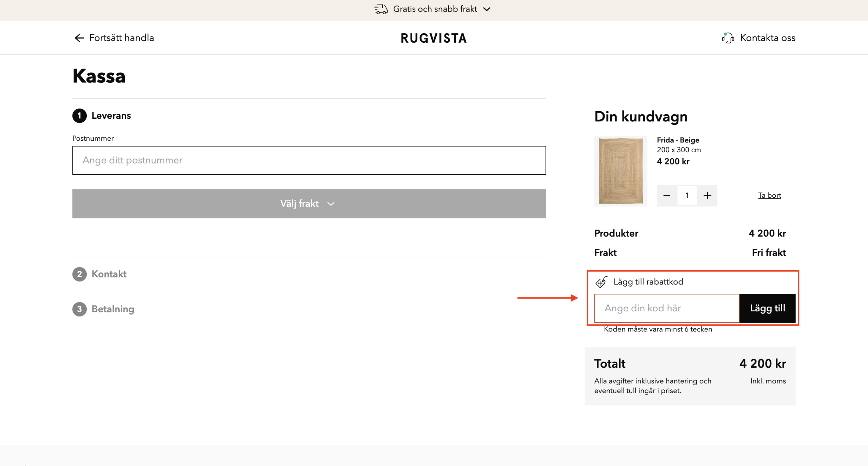Image resolution: width=868 pixels, height=466 pixels.
Task: Click the back arrow icon beside Fortsätt handla
Action: pos(79,38)
